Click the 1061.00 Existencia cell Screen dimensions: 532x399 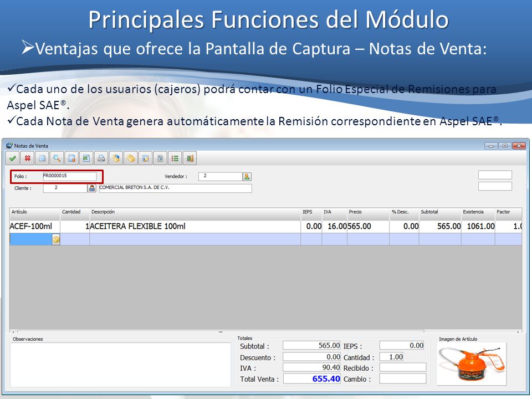pos(478,226)
